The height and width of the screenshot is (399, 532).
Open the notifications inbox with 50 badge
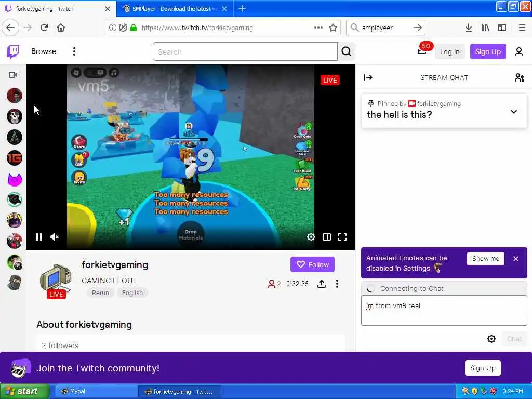[x=422, y=51]
